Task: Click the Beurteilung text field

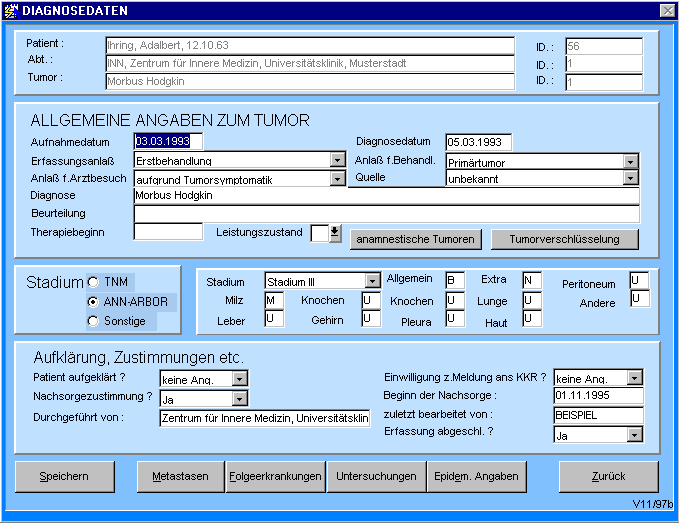Action: point(386,214)
